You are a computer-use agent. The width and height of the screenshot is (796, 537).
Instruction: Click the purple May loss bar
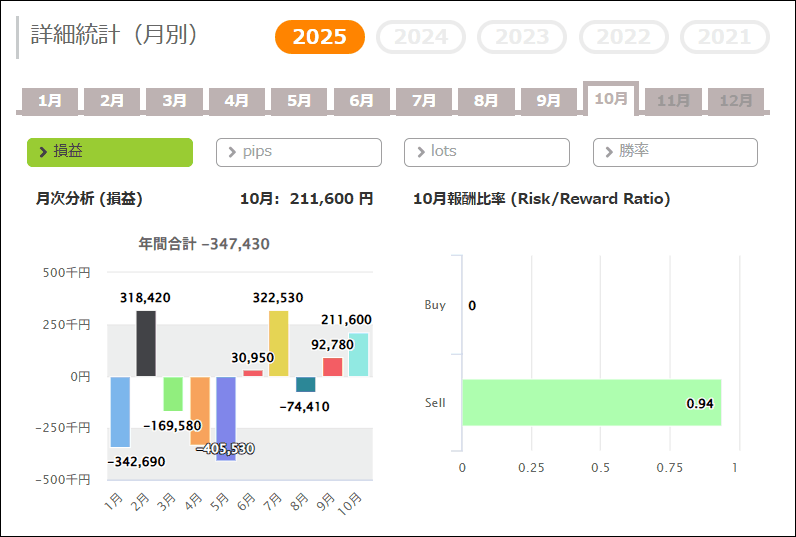226,417
